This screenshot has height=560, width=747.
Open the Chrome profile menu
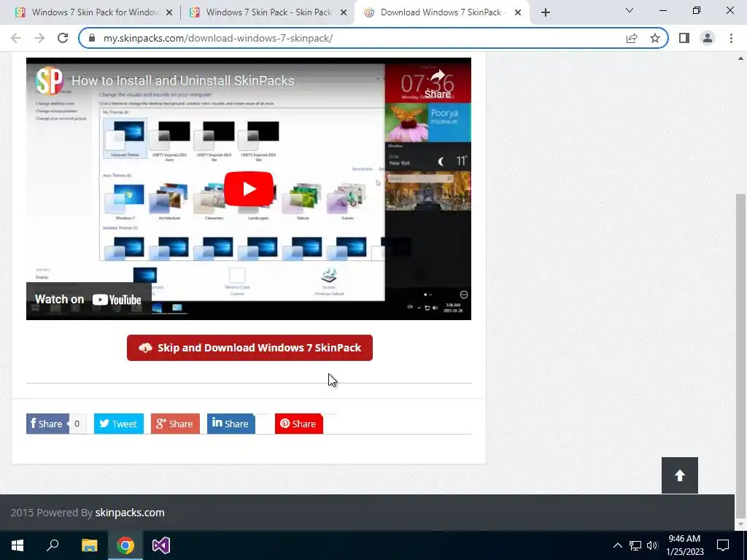click(708, 38)
